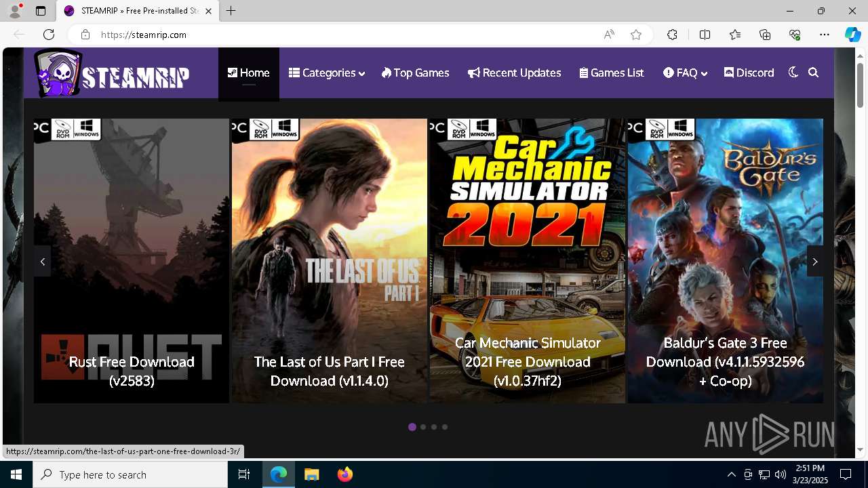Open Recent Updates page
The width and height of the screenshot is (868, 488).
pos(514,73)
